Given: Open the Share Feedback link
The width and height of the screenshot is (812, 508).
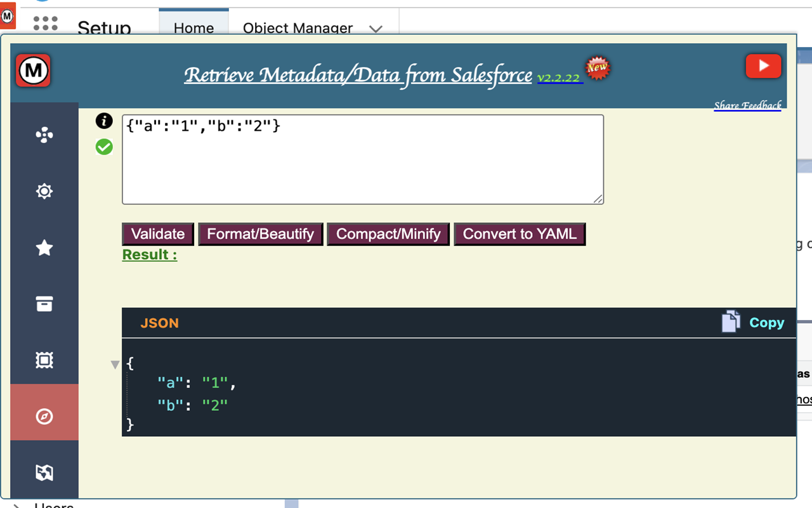Looking at the screenshot, I should click(x=748, y=105).
